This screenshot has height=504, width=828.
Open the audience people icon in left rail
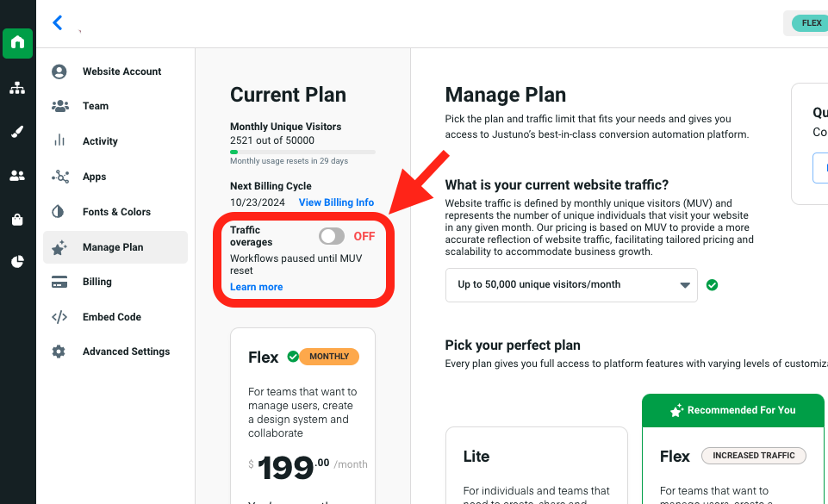[17, 176]
